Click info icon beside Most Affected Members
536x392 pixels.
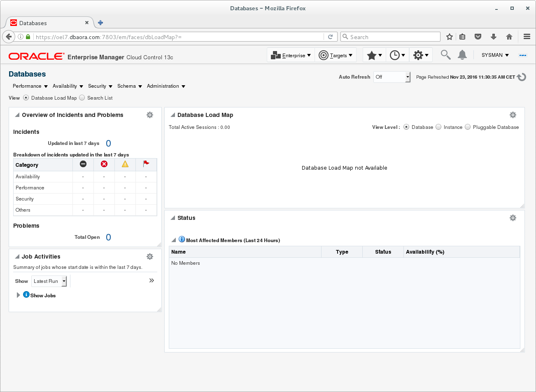pyautogui.click(x=182, y=239)
